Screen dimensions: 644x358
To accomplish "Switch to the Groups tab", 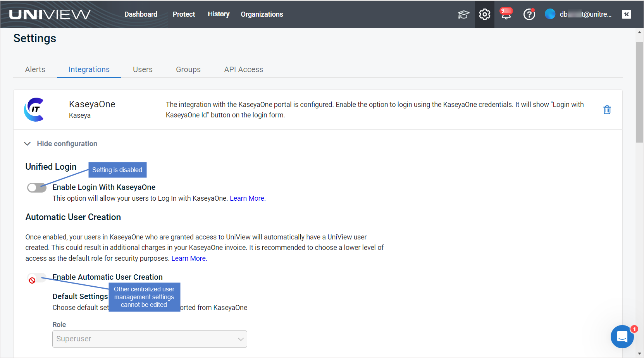I will coord(188,69).
